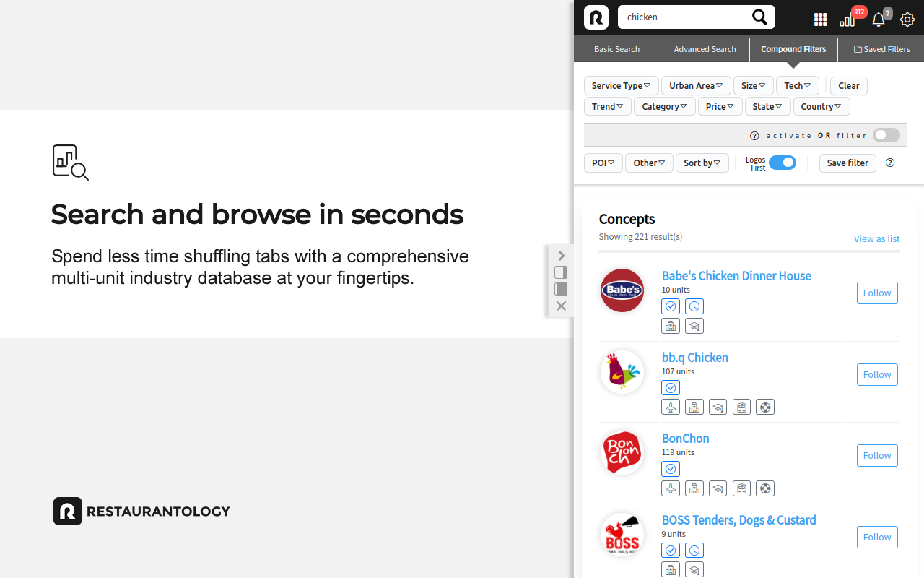Image resolution: width=924 pixels, height=578 pixels.
Task: Open the Other dropdown
Action: click(649, 163)
